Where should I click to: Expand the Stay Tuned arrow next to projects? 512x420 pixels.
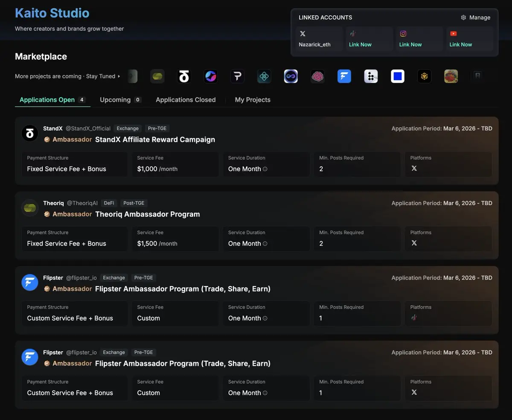pos(119,76)
